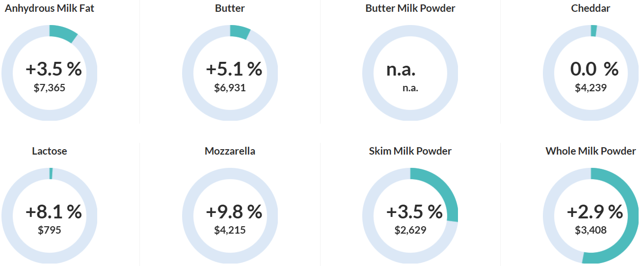Click the teal segment on the Butter donut
Image resolution: width=644 pixels, height=266 pixels.
click(240, 31)
